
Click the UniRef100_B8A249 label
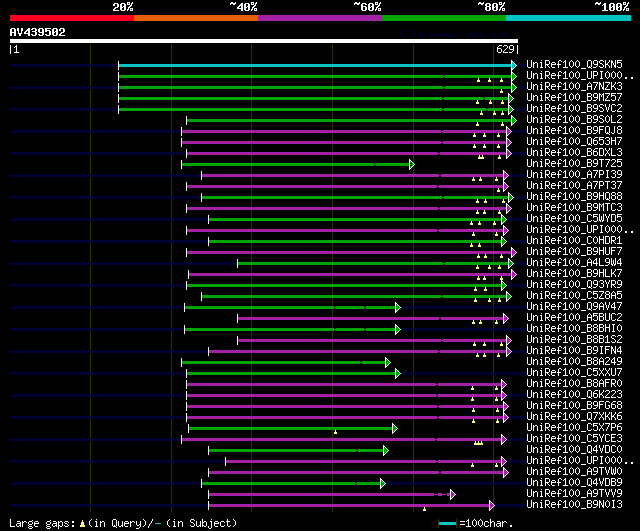coord(574,362)
